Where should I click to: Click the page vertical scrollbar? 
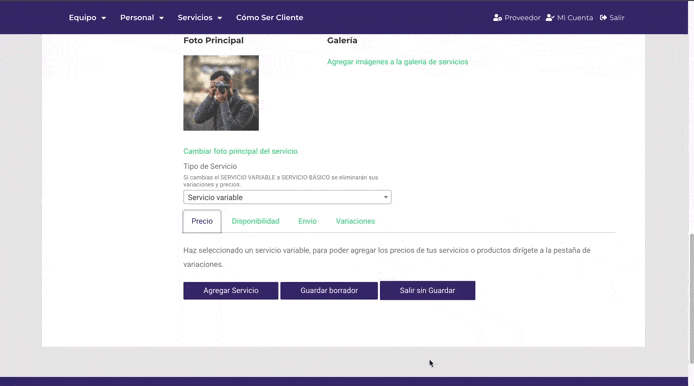(x=691, y=299)
